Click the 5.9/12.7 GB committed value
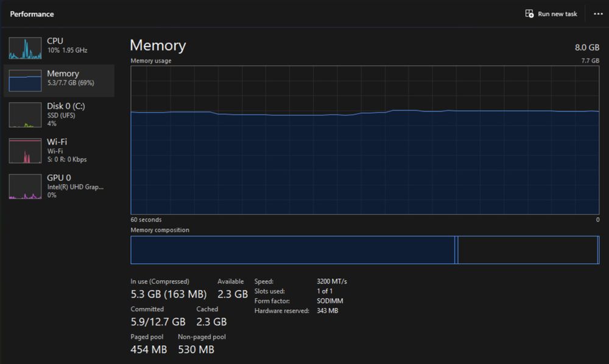 click(158, 322)
